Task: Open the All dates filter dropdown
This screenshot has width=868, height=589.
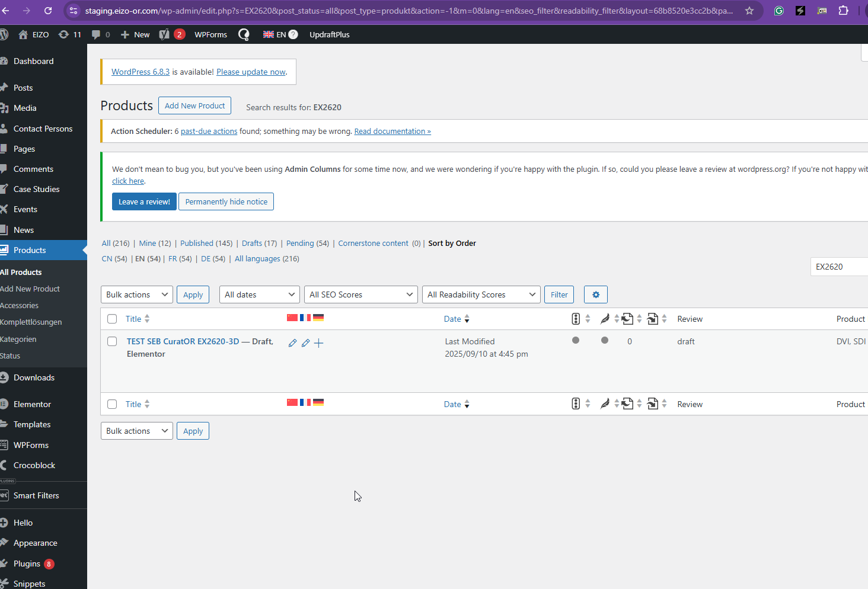Action: 260,294
